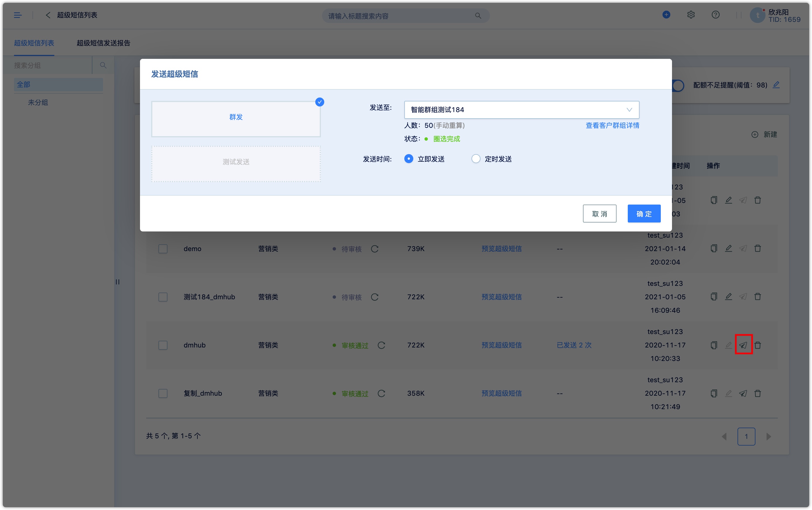Focus the title search input field
The height and width of the screenshot is (510, 812).
pyautogui.click(x=405, y=16)
